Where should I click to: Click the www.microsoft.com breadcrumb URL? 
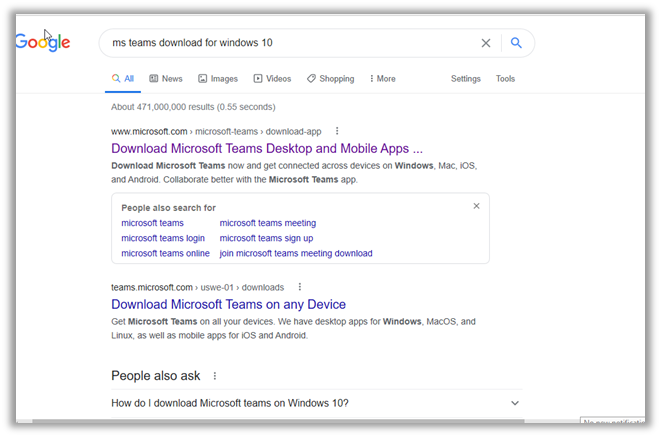(x=216, y=131)
